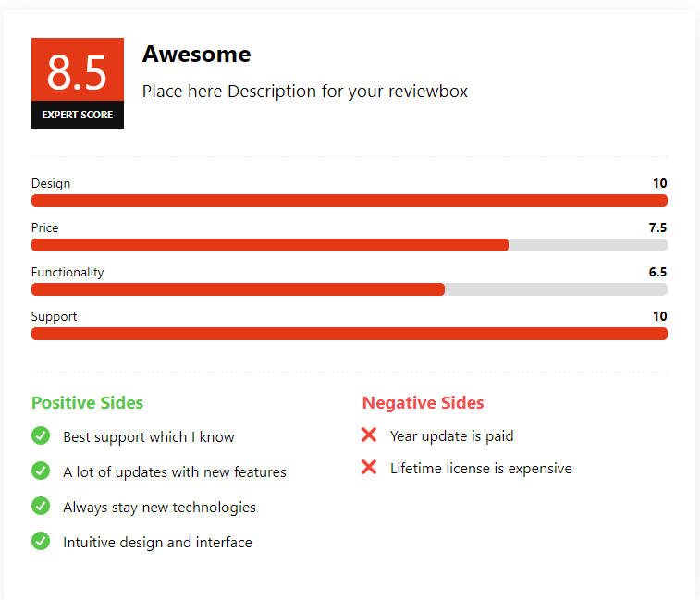Click checkmark icon next to A lot of updates
The height and width of the screenshot is (600, 700).
(x=41, y=471)
